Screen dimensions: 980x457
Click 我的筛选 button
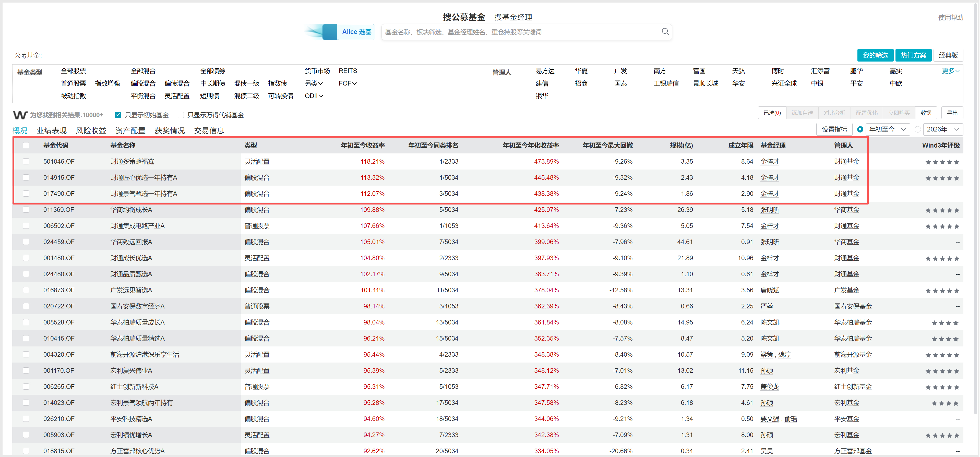[875, 55]
